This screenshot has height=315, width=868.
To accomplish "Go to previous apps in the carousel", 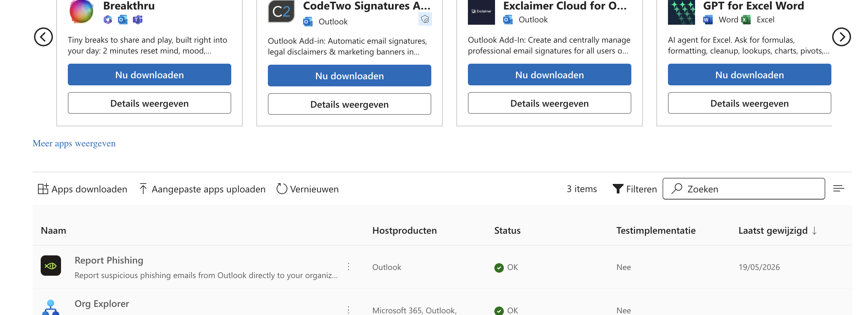I will (x=43, y=37).
